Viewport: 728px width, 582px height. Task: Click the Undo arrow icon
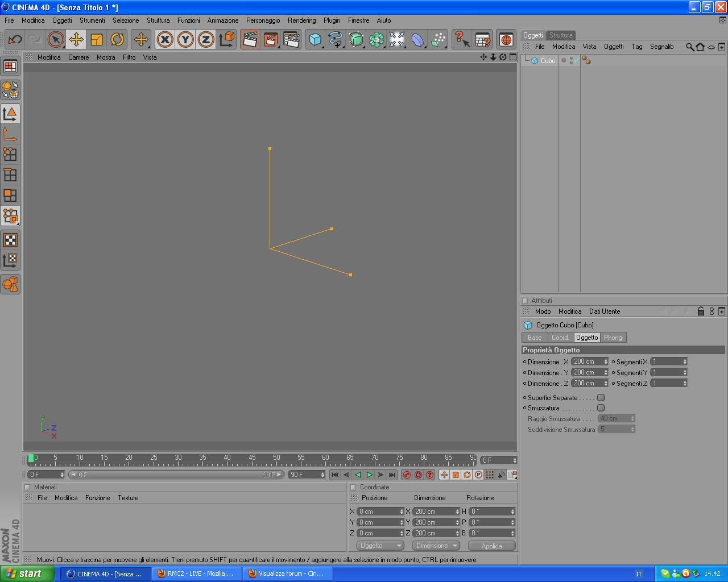[x=15, y=39]
